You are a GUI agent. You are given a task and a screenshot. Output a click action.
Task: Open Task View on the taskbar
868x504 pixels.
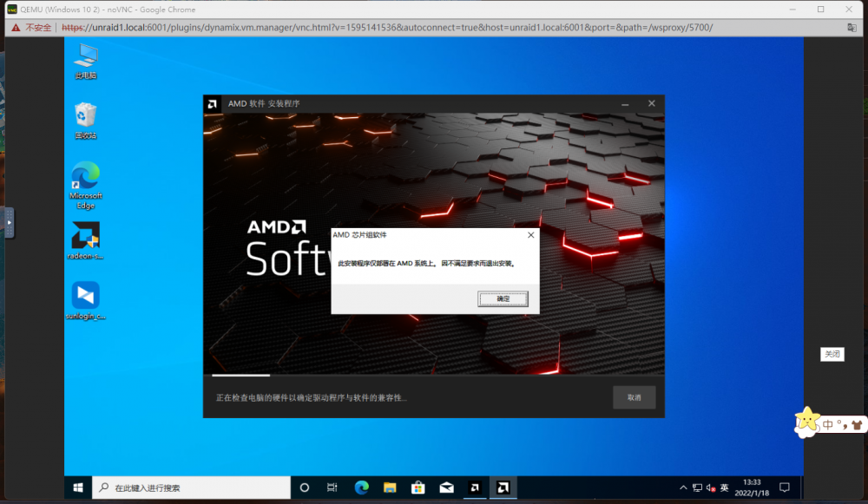pyautogui.click(x=332, y=488)
